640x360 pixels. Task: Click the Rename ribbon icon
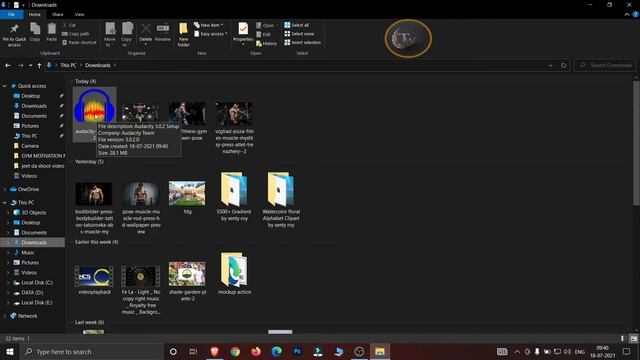point(163,32)
